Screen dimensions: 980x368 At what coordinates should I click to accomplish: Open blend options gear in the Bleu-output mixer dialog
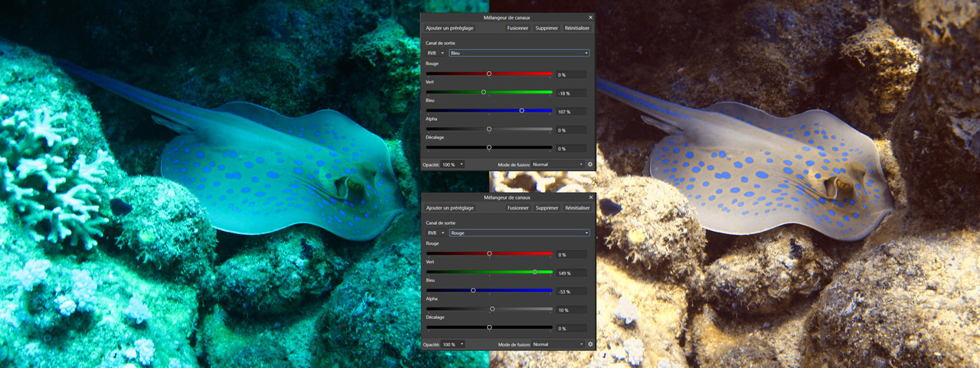[590, 164]
